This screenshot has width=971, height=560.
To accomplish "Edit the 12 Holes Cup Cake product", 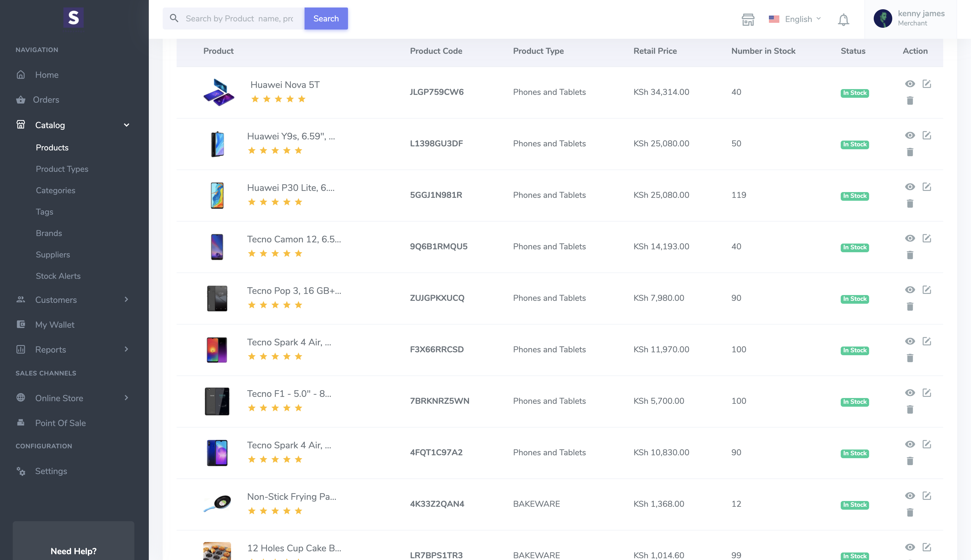I will (x=927, y=548).
